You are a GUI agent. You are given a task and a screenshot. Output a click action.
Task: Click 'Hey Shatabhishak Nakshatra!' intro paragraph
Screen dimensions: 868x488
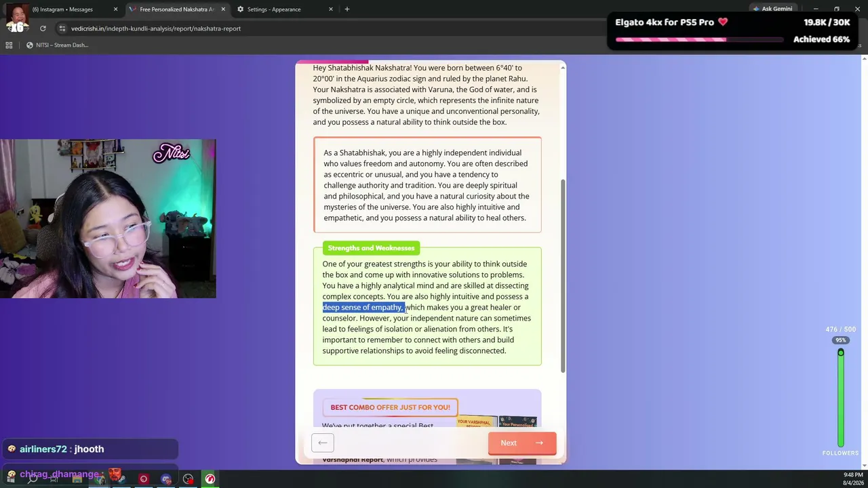click(427, 95)
